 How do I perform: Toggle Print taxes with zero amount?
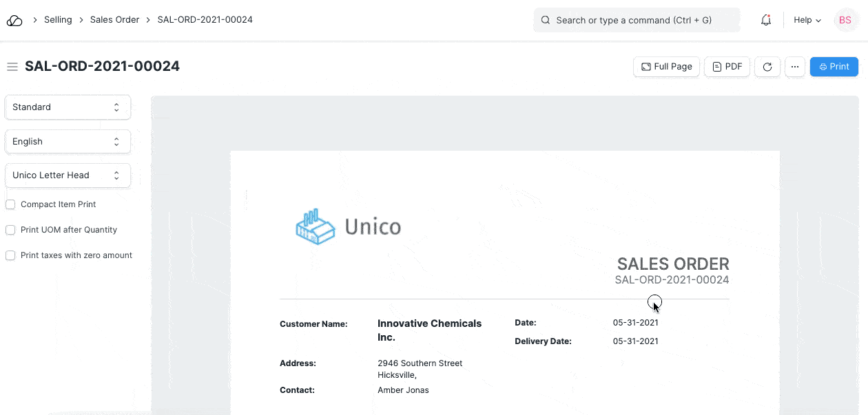click(x=10, y=255)
